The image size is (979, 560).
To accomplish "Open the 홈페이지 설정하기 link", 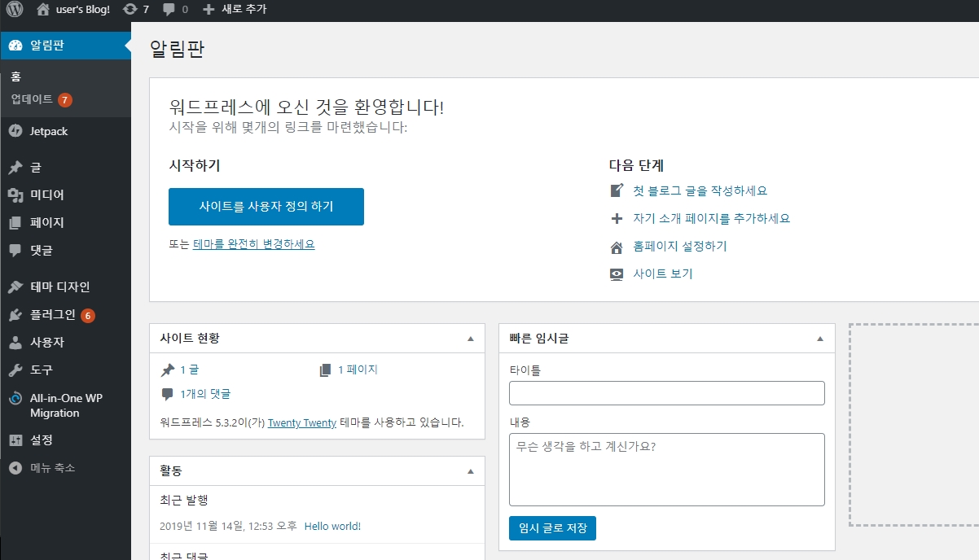I will tap(680, 247).
